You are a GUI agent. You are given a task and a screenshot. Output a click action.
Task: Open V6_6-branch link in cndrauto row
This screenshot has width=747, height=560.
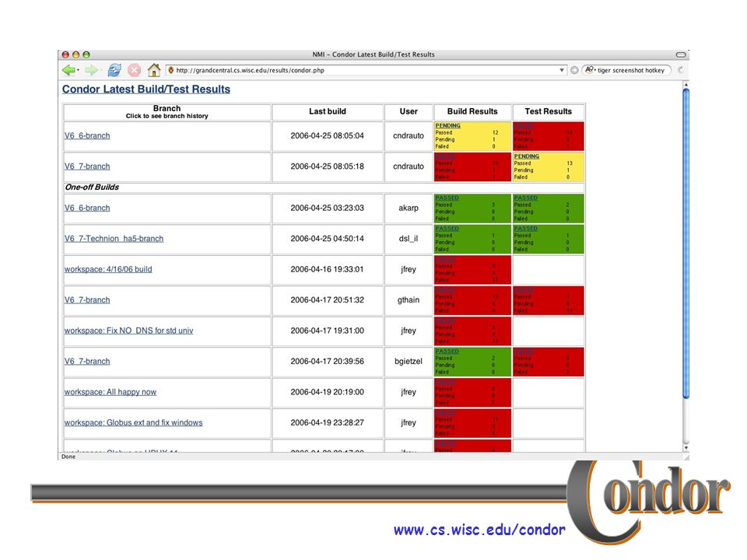tap(87, 135)
